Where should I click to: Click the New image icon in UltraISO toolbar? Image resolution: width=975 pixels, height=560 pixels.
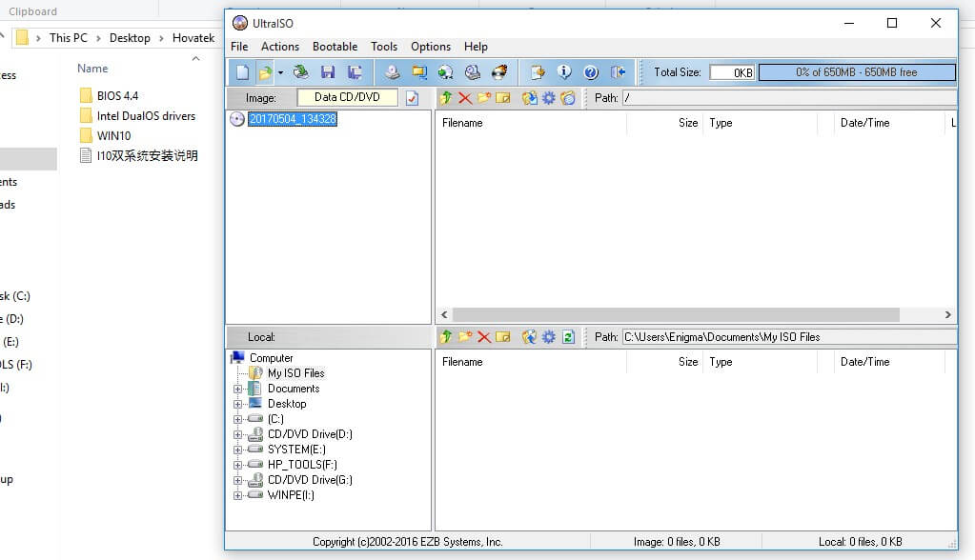(x=242, y=72)
